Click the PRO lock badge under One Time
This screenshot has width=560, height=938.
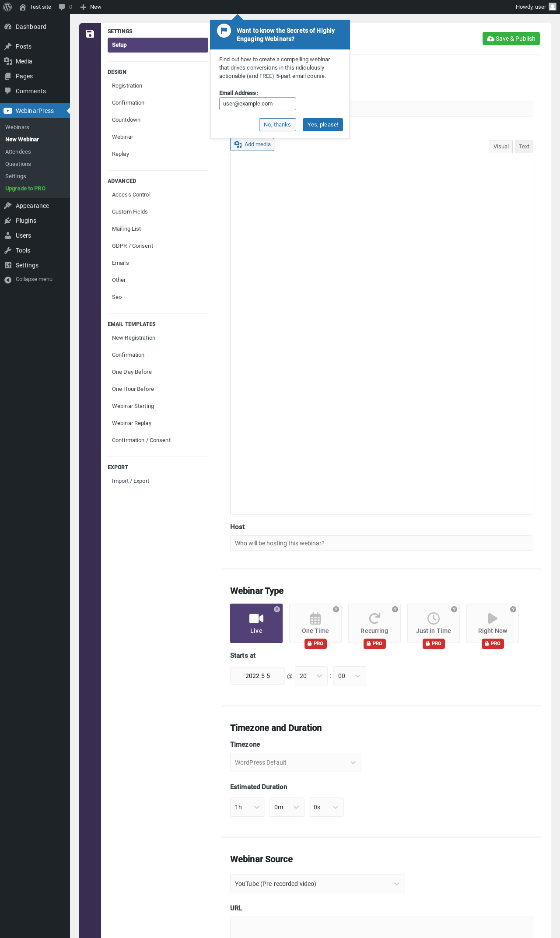(315, 643)
